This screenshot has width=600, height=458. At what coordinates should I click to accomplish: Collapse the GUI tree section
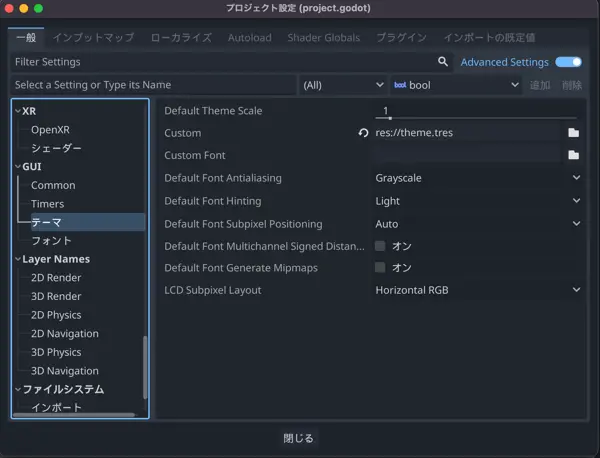18,166
